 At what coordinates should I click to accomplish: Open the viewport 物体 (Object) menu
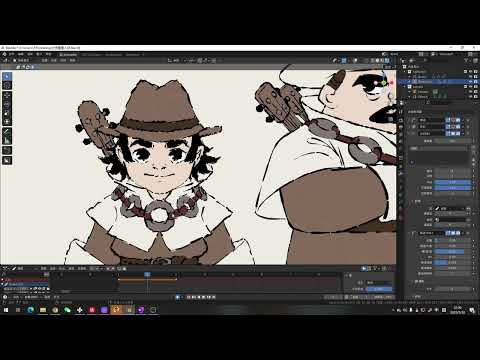click(x=72, y=60)
